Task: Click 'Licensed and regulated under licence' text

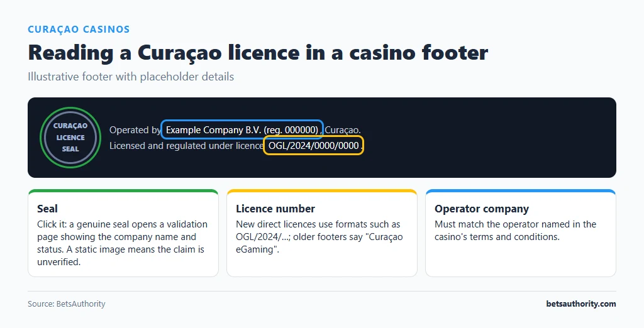Action: click(x=186, y=146)
